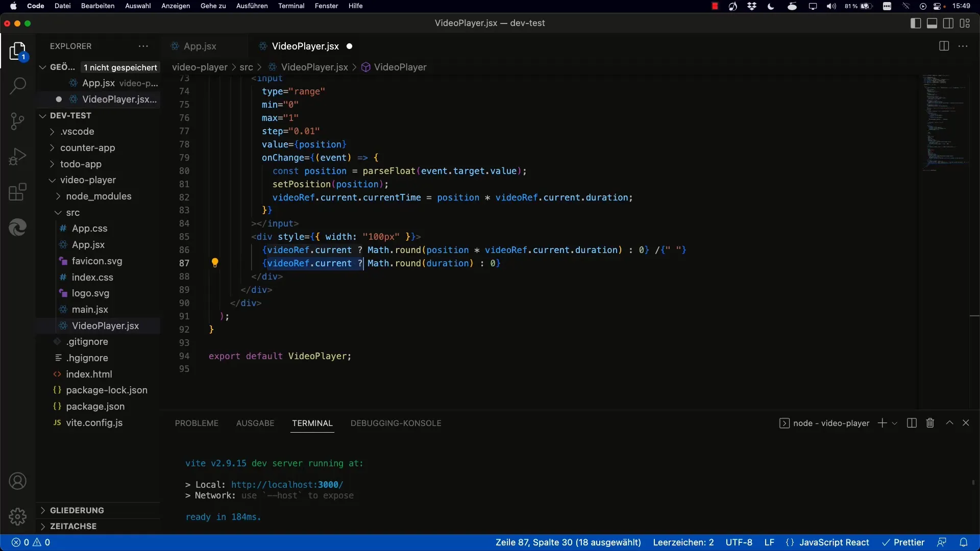980x551 pixels.
Task: Switch to the App.jsx editor tab
Action: pos(200,46)
